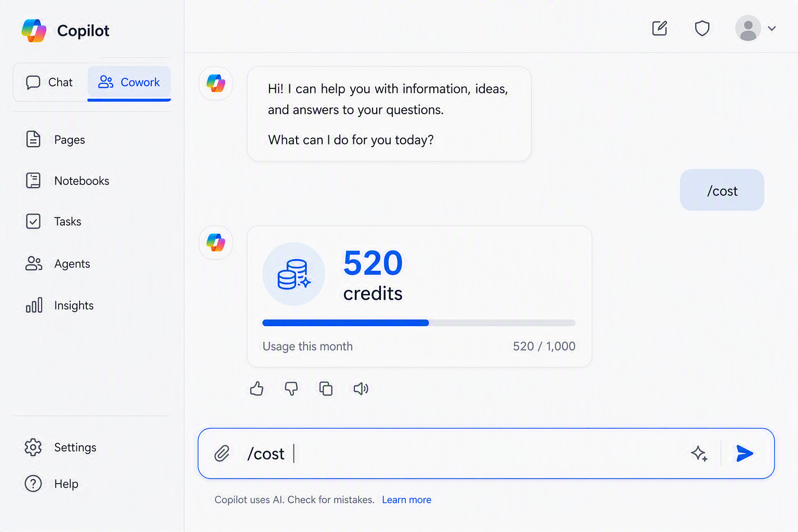Open the profile avatar menu
The image size is (798, 532).
tap(748, 28)
